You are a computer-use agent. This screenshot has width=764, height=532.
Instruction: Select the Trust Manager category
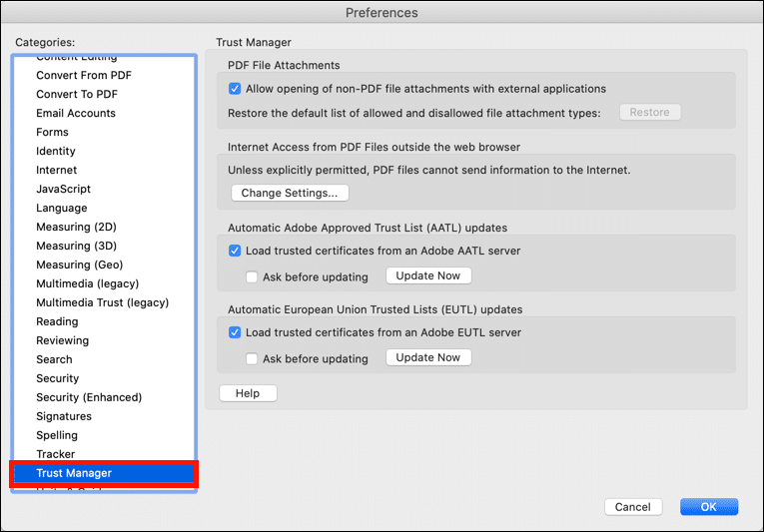tap(74, 473)
